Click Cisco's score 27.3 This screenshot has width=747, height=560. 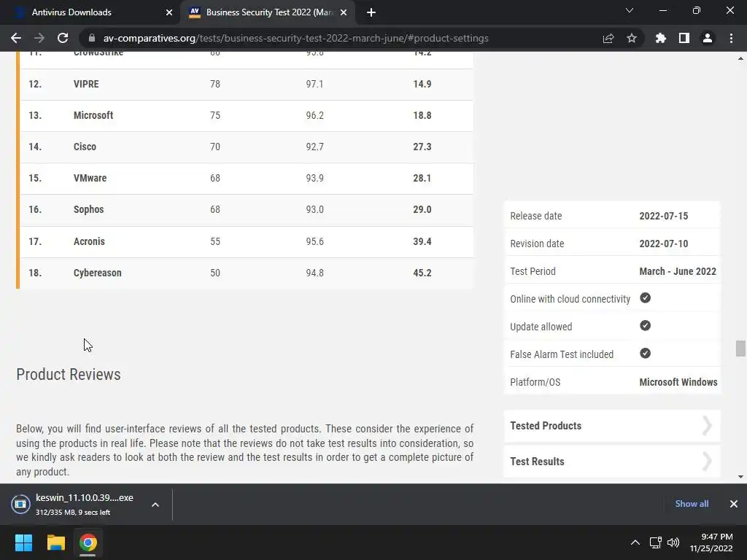point(422,147)
